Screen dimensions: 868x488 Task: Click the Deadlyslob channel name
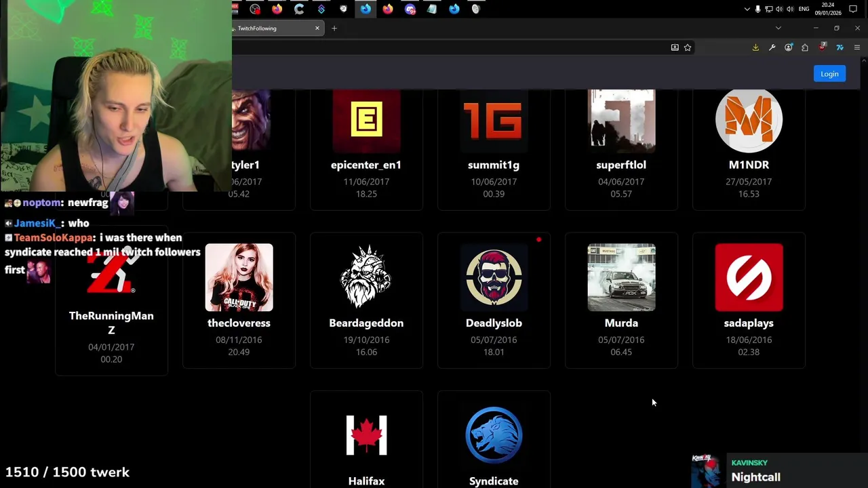(x=494, y=323)
